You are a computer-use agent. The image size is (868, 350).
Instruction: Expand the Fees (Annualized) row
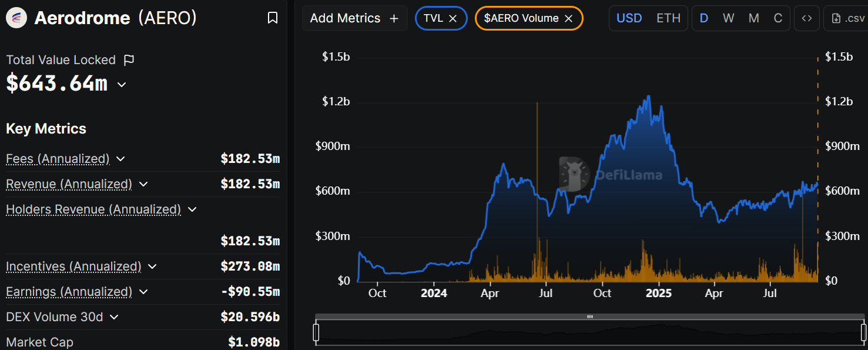[x=120, y=159]
